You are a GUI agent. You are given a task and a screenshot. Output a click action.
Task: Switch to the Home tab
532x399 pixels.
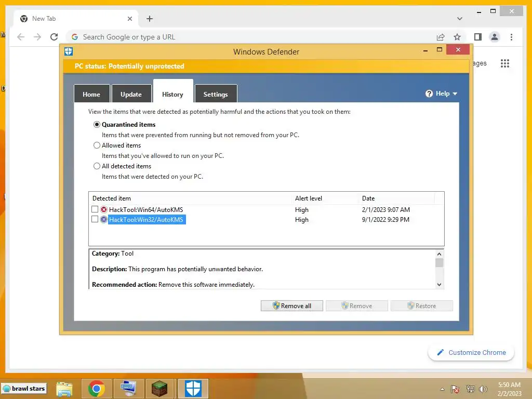pos(91,94)
